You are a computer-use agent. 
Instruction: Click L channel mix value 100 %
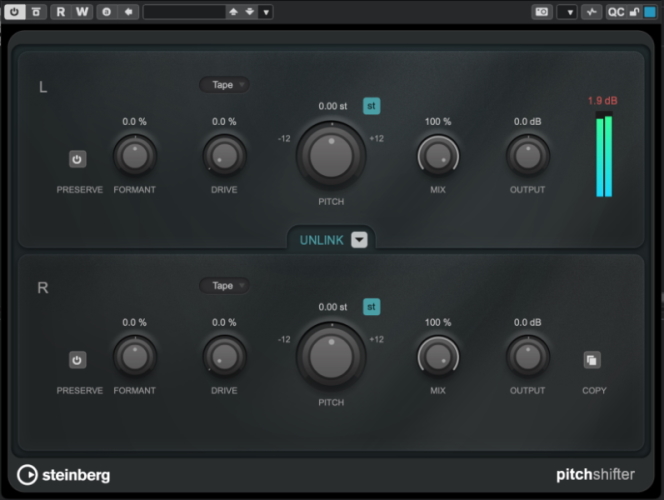click(438, 122)
